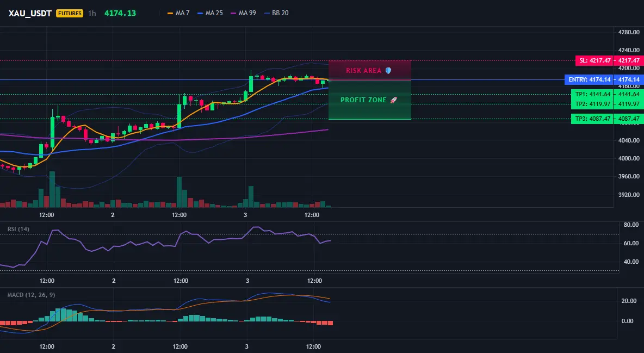Screen dimensions: 644x353
Task: Toggle the MA 7 legend indicator
Action: pyautogui.click(x=178, y=13)
